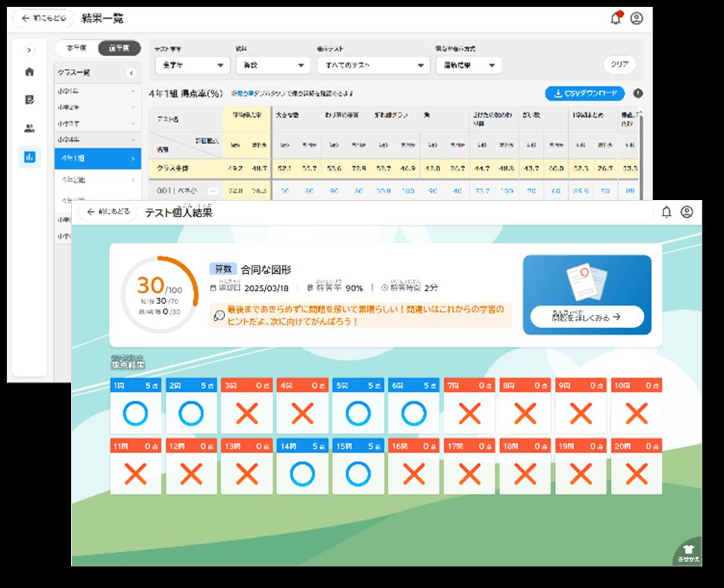Select the bar chart icon in the sidebar
This screenshot has width=724, height=588.
point(29,157)
